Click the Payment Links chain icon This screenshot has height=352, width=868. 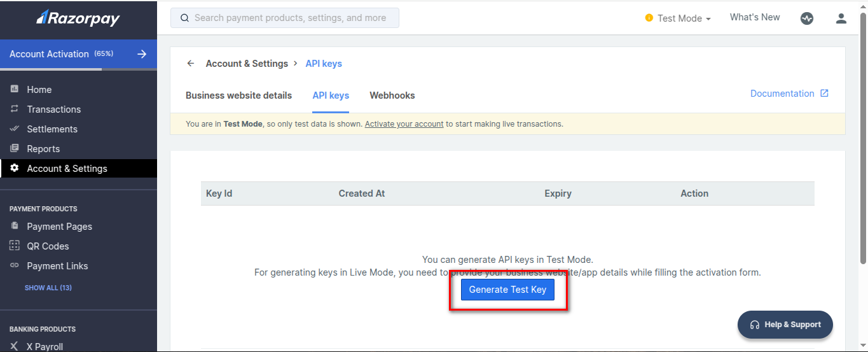pyautogui.click(x=15, y=265)
